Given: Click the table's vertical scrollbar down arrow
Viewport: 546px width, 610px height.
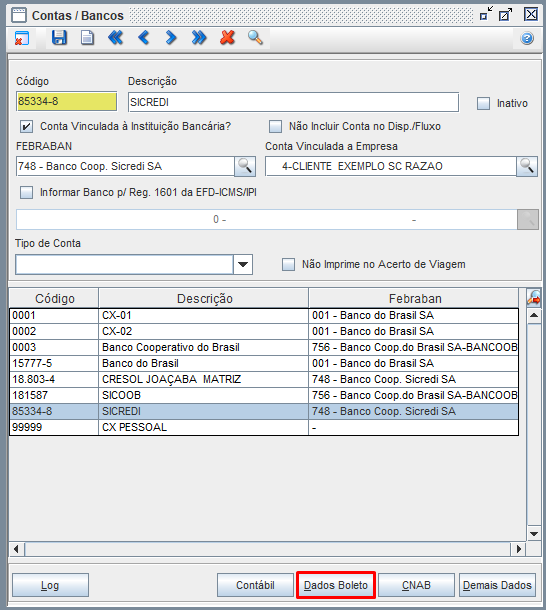Looking at the screenshot, I should click(534, 534).
